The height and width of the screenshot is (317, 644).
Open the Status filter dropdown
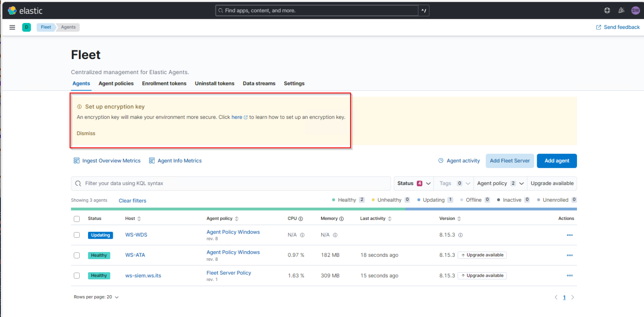coord(414,183)
